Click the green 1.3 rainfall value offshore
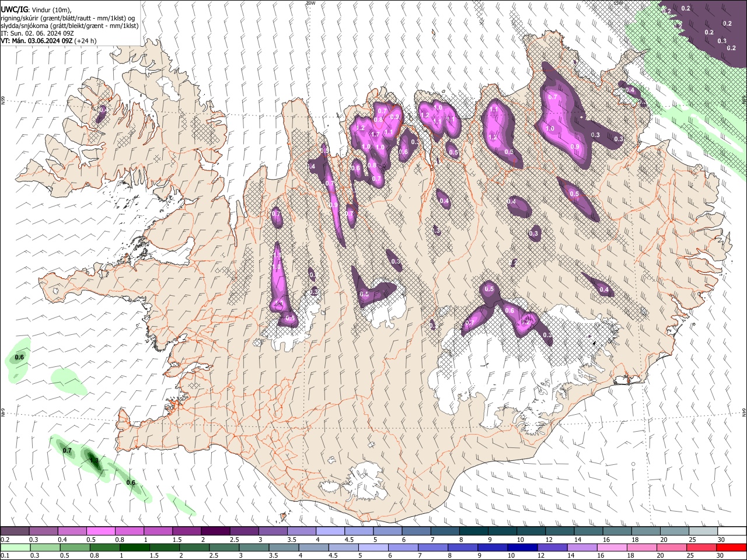 coord(94,460)
